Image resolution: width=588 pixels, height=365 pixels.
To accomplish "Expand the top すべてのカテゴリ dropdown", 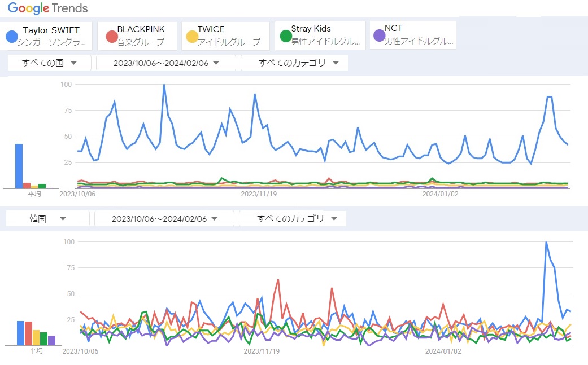I will pos(294,63).
